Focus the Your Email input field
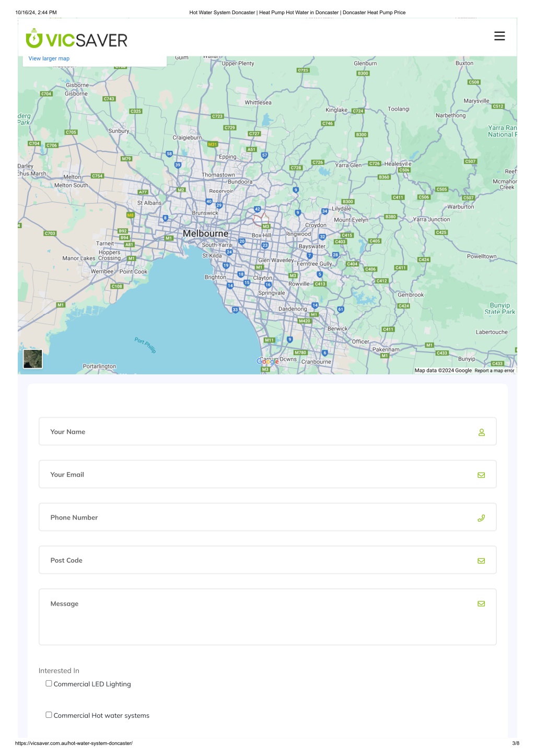The image size is (535, 756). 267,474
